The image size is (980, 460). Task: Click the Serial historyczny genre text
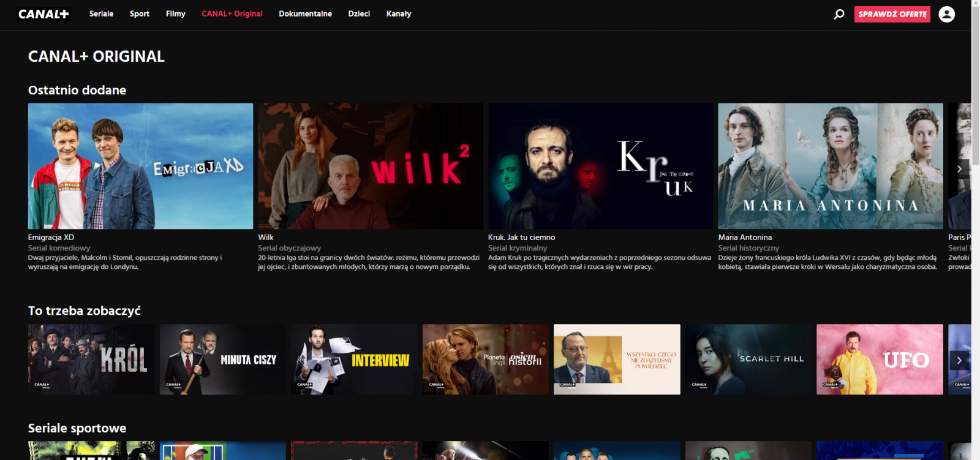click(x=748, y=248)
